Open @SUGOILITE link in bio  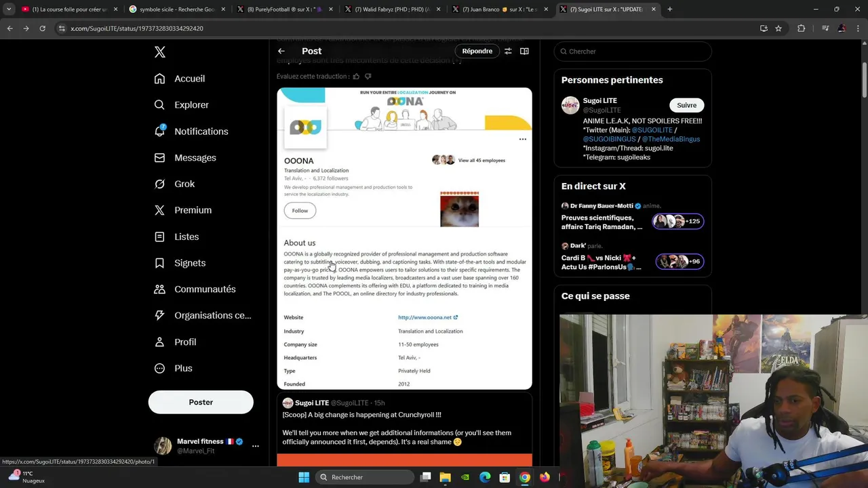(652, 130)
